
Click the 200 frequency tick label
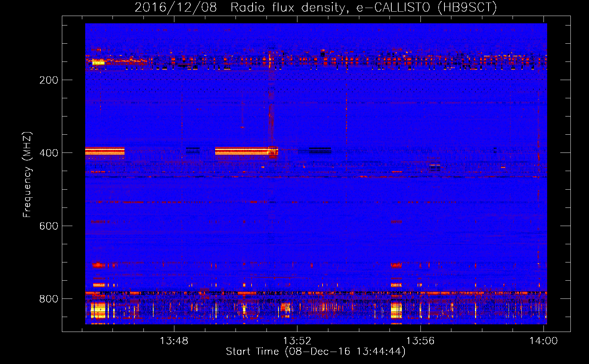coord(49,80)
